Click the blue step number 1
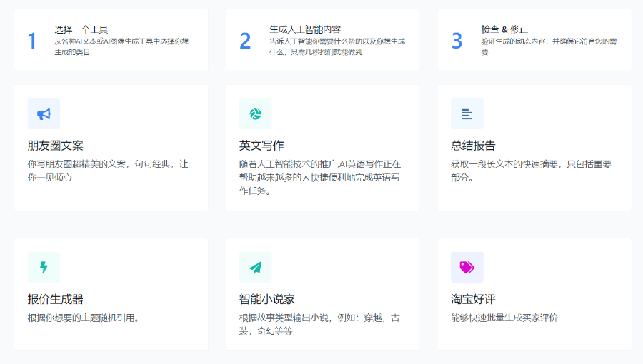Viewport: 643px width, 364px height. point(32,41)
